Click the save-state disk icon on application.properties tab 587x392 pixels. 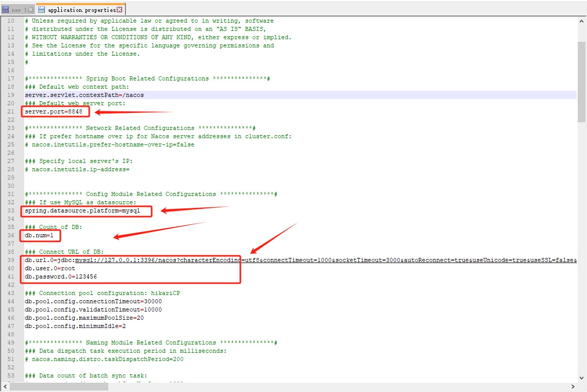click(42, 9)
